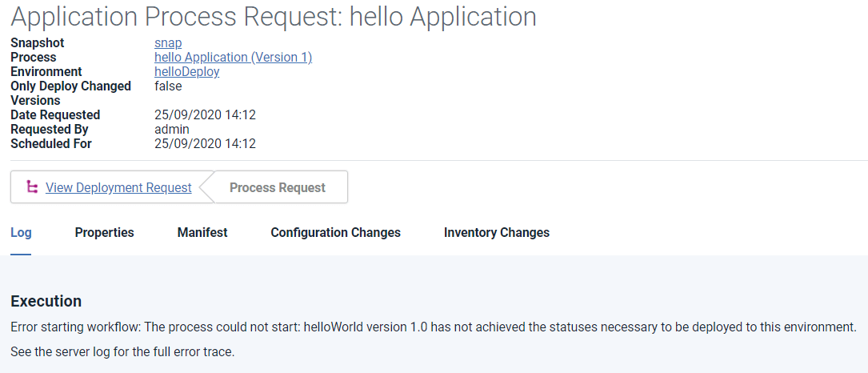Open the snap snapshot link
Viewport: 868px width, 373px height.
click(x=168, y=43)
